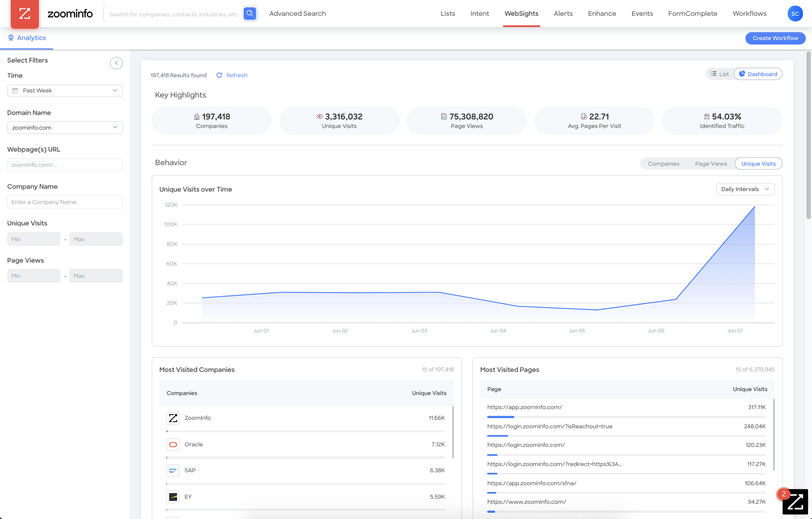
Task: Click the ZoomInfo red logo icon
Action: (25, 14)
